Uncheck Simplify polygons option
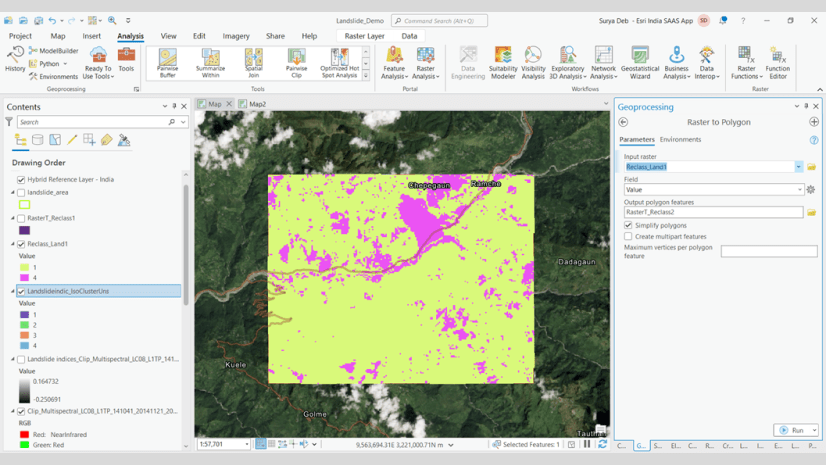This screenshot has width=826, height=465. coord(628,225)
